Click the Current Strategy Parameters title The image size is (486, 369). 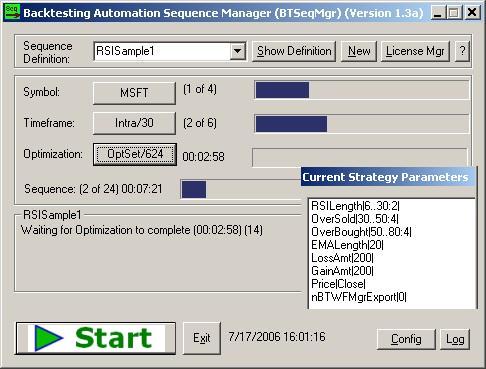coord(385,177)
